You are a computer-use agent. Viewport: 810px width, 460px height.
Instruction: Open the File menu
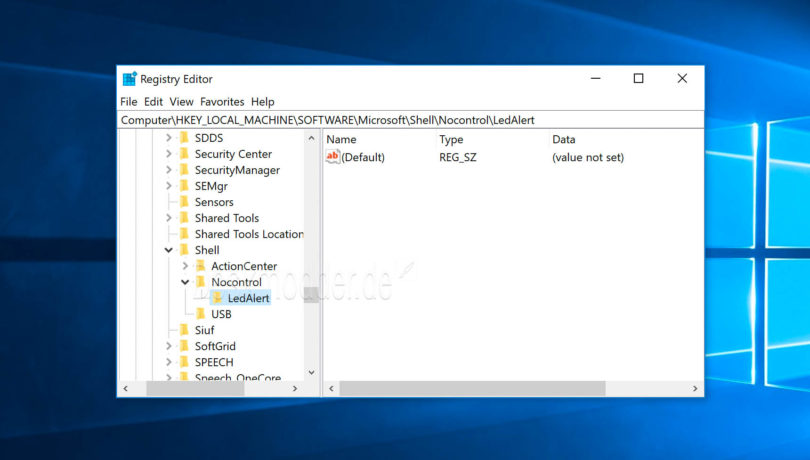(129, 102)
